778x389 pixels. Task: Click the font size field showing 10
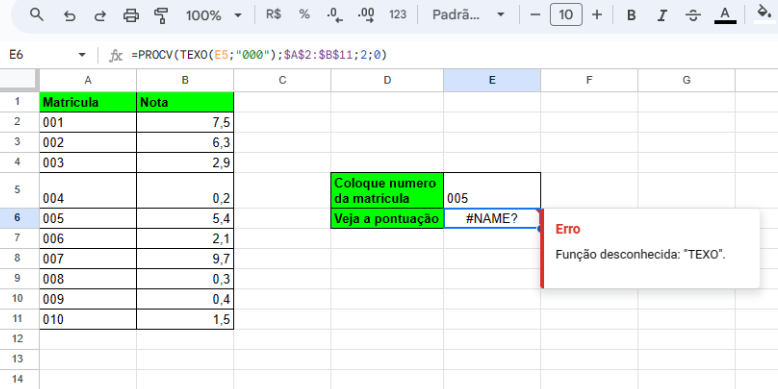(x=566, y=15)
